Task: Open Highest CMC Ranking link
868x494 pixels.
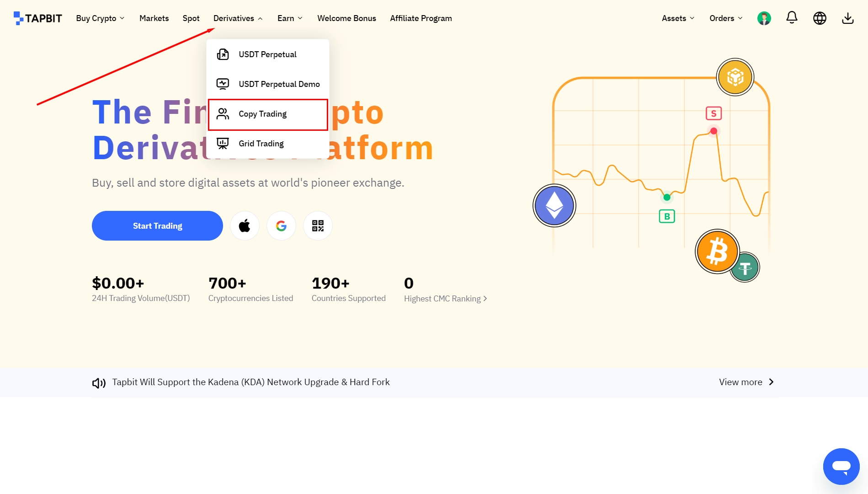Action: 445,299
